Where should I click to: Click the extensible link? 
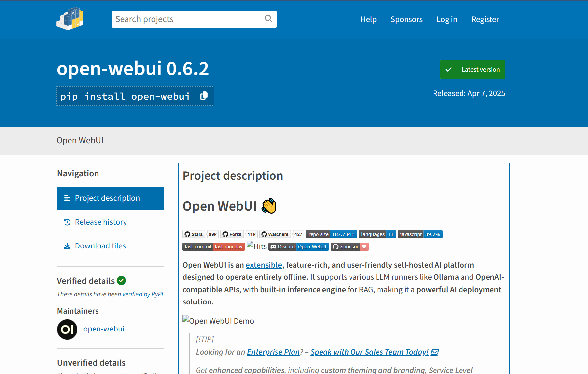[x=264, y=265]
